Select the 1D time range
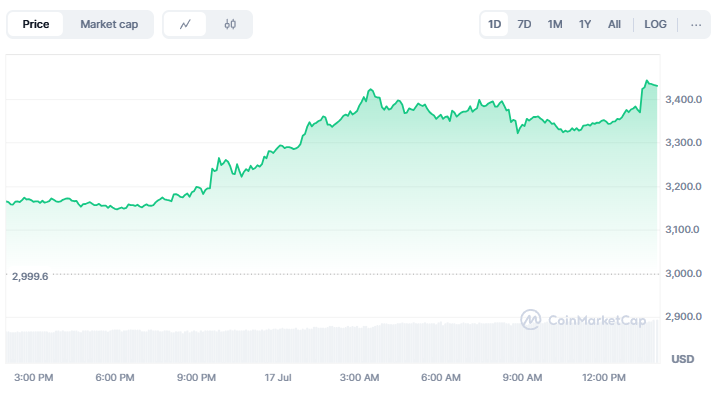 (x=495, y=24)
